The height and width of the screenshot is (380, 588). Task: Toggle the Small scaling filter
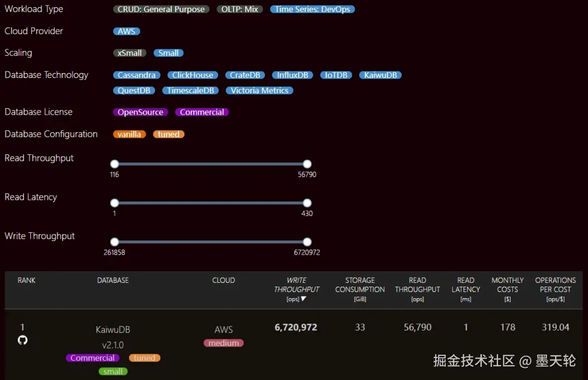(168, 53)
